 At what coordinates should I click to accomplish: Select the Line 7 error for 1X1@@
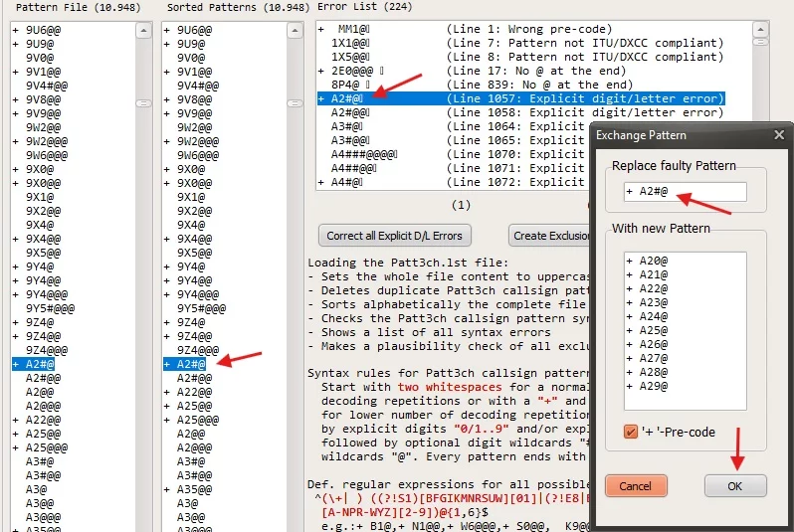click(x=520, y=43)
